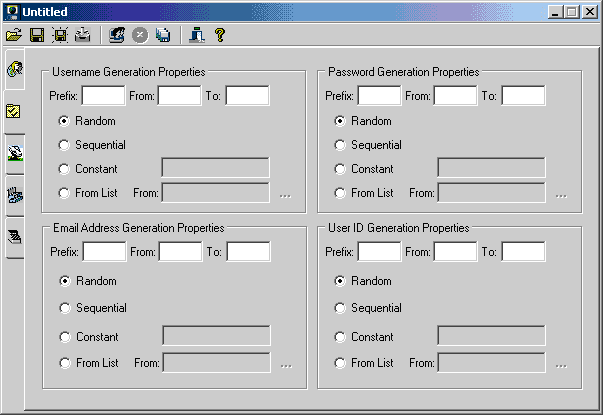The height and width of the screenshot is (415, 603).
Task: Click the Username Constant value field
Action: point(215,167)
